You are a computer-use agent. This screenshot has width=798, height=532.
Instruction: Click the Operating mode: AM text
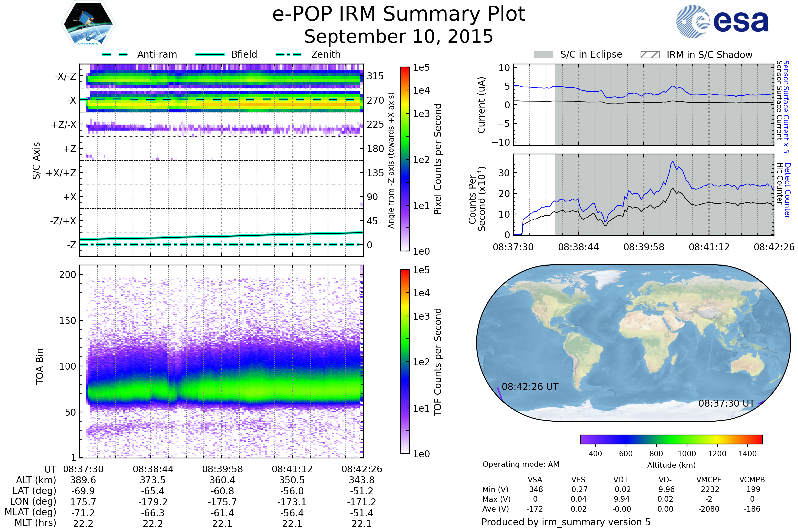coord(521,464)
